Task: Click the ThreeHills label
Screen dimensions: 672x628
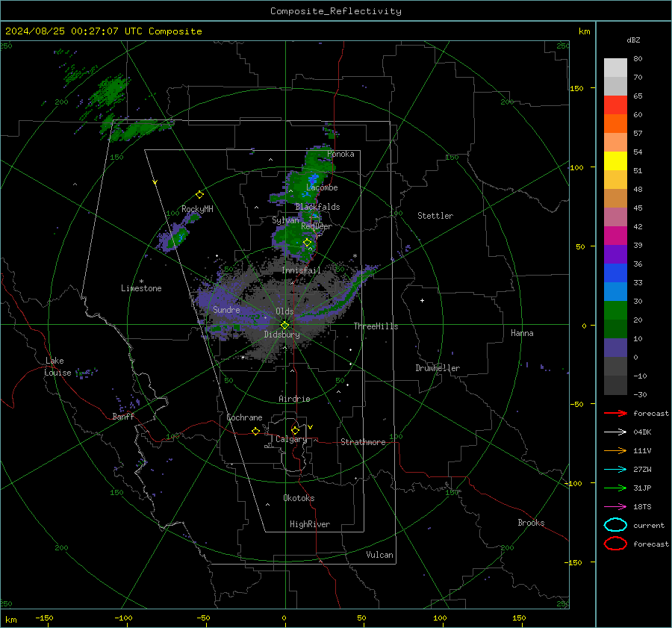Action: [x=376, y=326]
